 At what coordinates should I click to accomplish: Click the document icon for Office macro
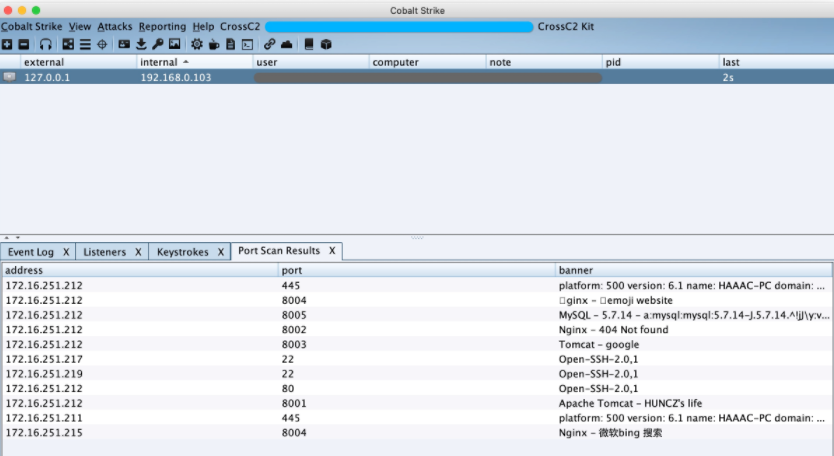pyautogui.click(x=230, y=44)
